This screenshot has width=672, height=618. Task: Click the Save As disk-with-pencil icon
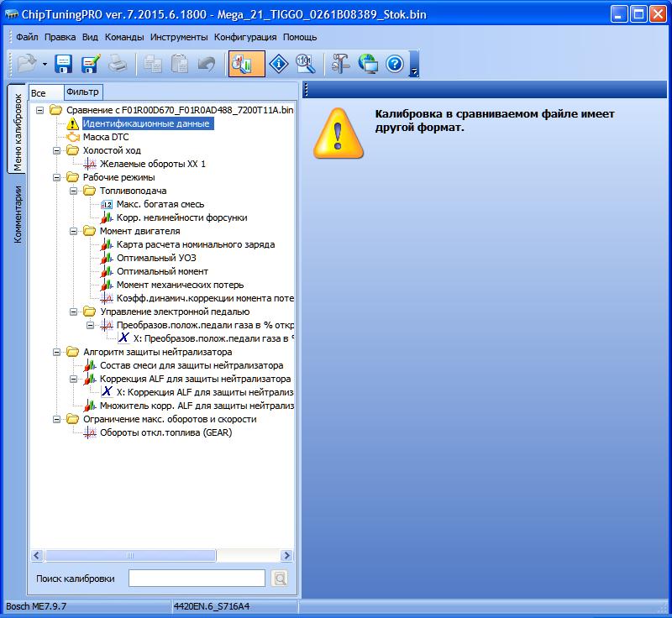(91, 64)
